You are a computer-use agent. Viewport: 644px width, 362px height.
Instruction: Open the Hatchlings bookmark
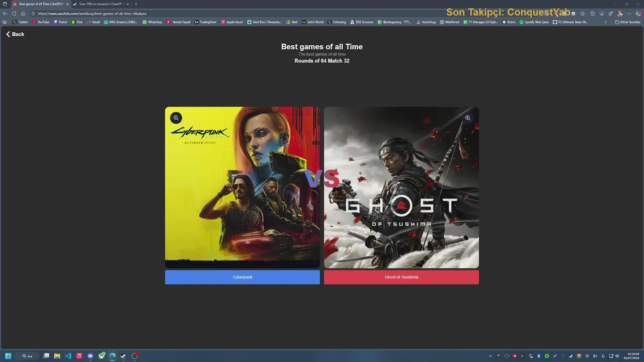click(x=426, y=22)
